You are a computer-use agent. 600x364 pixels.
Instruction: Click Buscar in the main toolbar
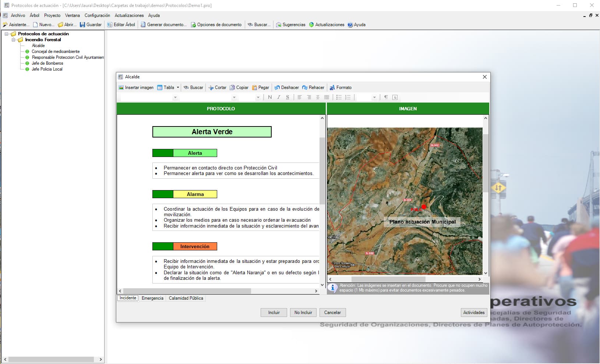click(x=259, y=25)
